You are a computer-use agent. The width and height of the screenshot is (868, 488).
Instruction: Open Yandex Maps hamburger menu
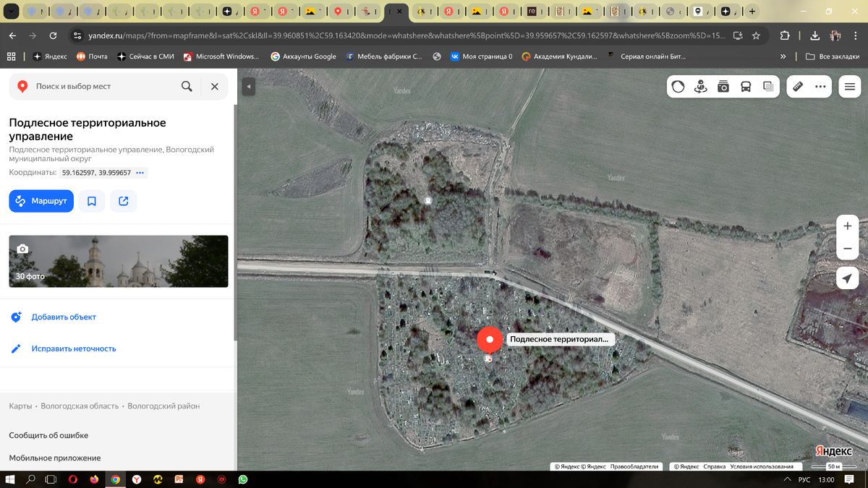coord(848,87)
